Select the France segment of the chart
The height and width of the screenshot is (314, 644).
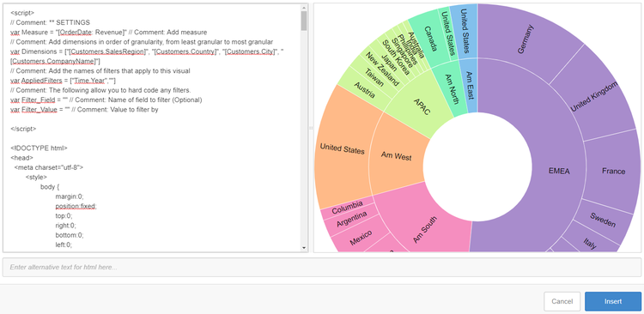coord(613,172)
